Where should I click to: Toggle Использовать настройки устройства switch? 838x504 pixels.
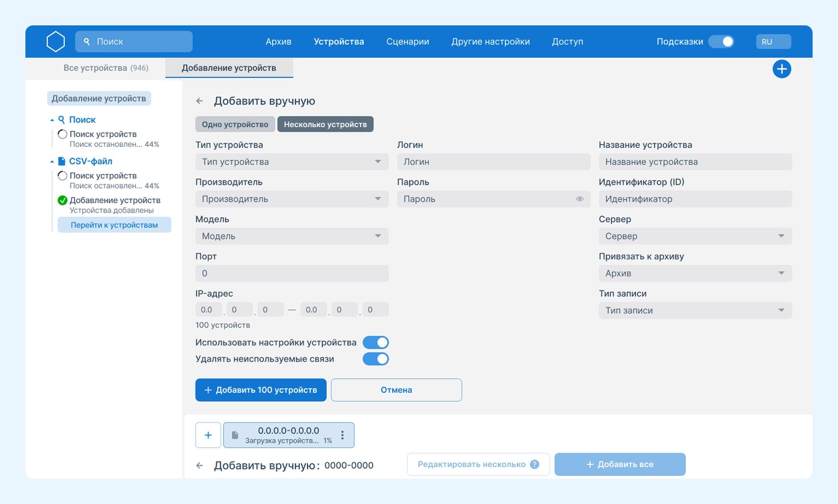click(375, 342)
